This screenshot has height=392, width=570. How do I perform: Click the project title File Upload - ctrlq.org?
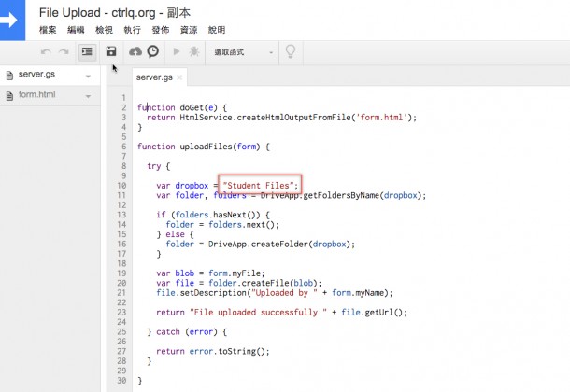(111, 13)
